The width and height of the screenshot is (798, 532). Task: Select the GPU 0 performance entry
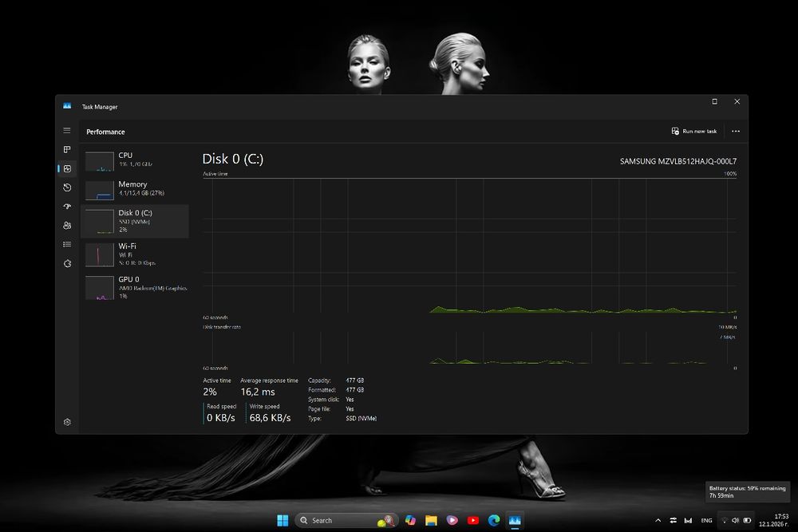point(135,287)
